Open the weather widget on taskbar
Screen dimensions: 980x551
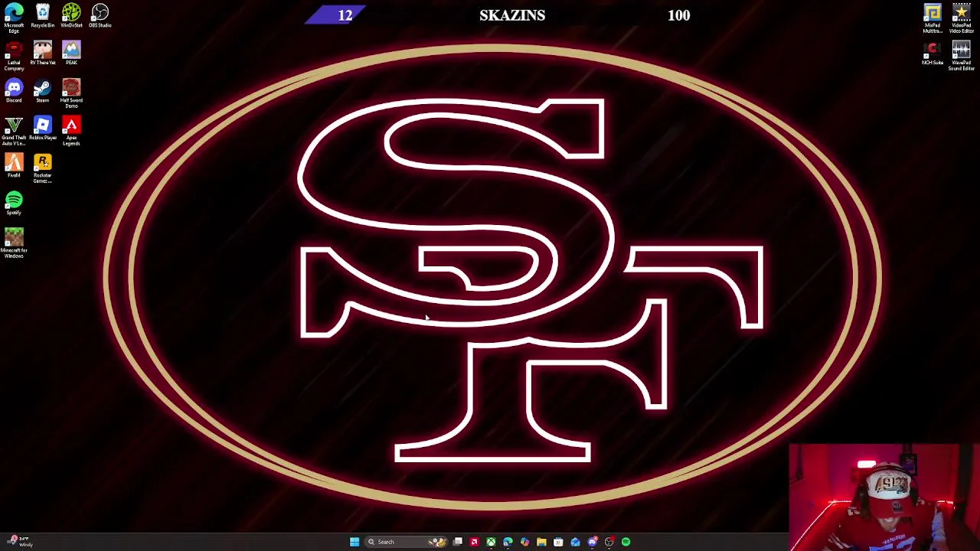(19, 542)
